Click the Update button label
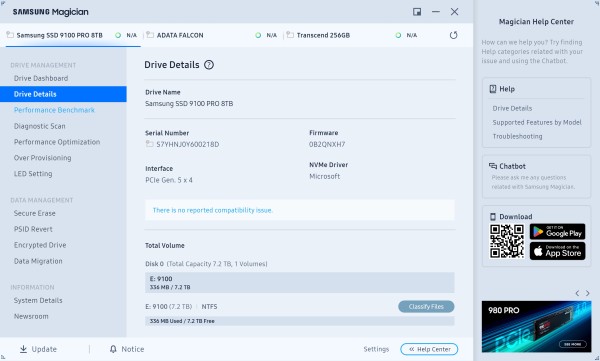Image resolution: width=600 pixels, height=361 pixels. click(44, 349)
